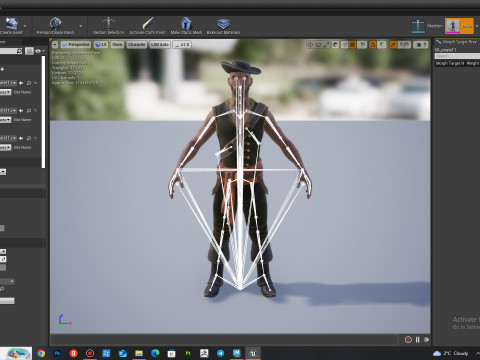Click the surface snapping icon

coord(344,45)
